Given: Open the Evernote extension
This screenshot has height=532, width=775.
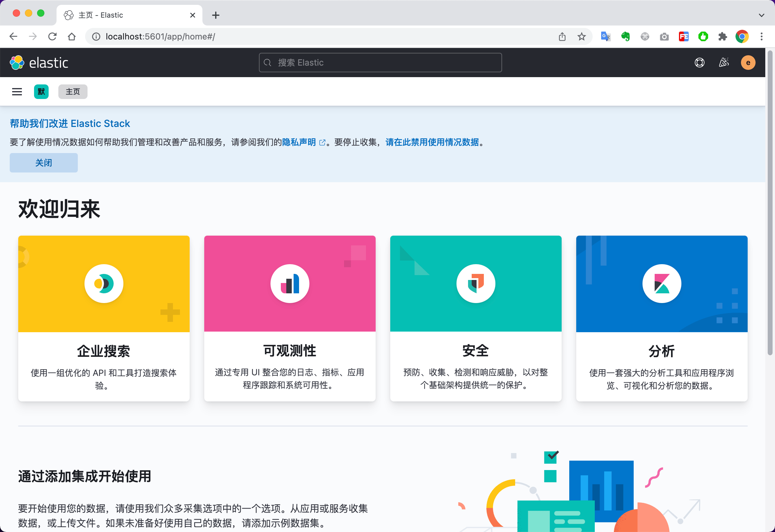Looking at the screenshot, I should [x=625, y=36].
